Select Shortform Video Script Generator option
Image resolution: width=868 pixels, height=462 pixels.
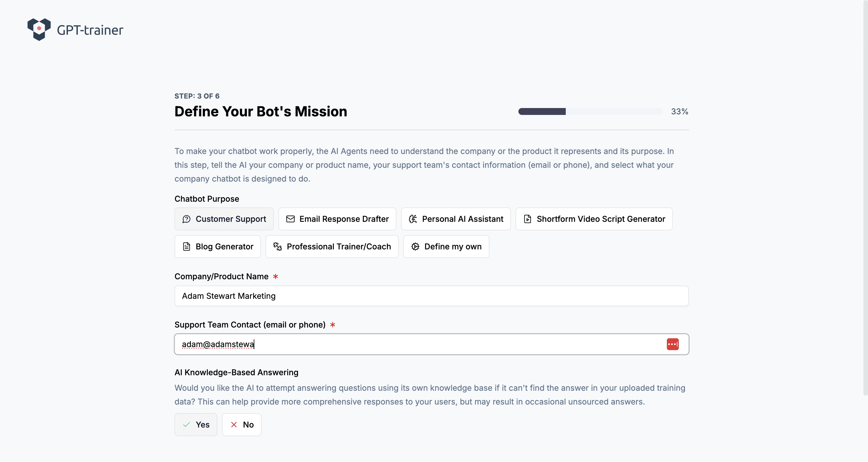point(594,219)
